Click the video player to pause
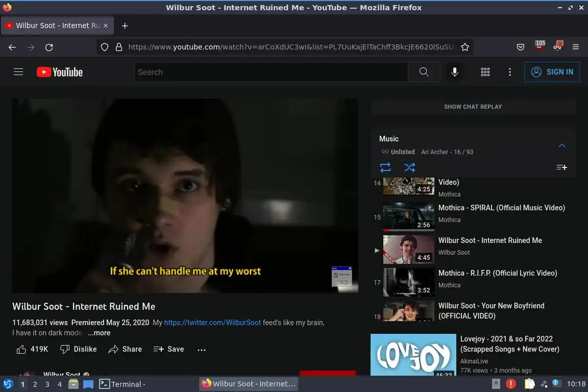Viewport: 588px width, 392px height. point(185,195)
